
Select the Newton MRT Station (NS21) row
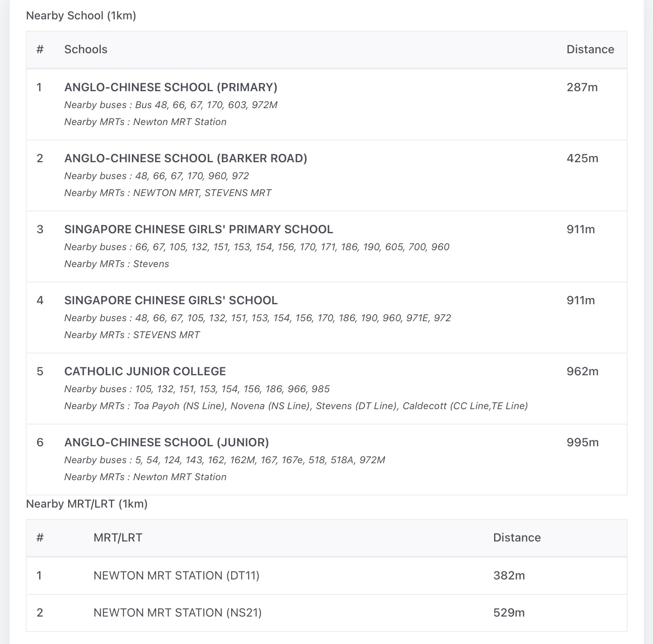click(177, 613)
